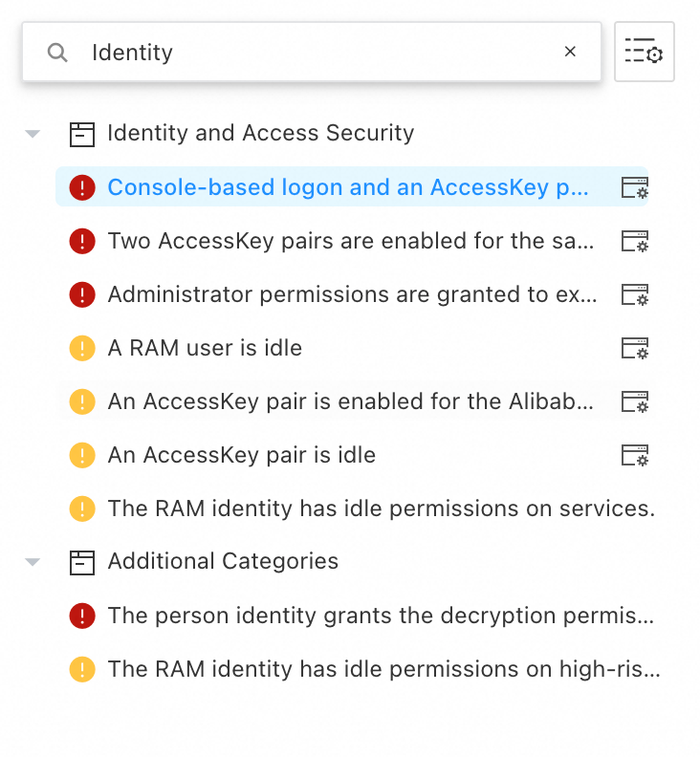
Task: Select RAM identity idle permissions on services
Action: [x=381, y=508]
